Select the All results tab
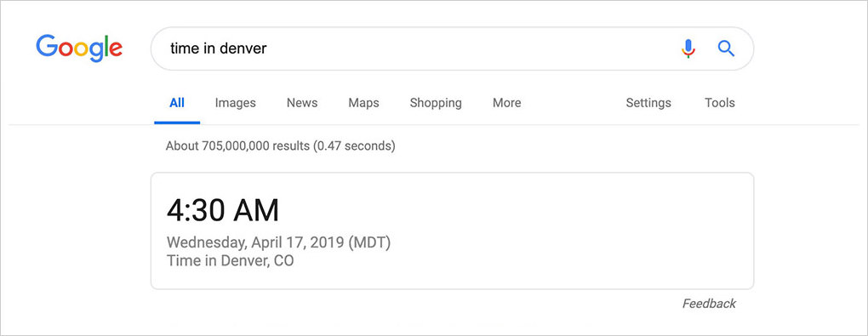The height and width of the screenshot is (336, 868). [177, 103]
